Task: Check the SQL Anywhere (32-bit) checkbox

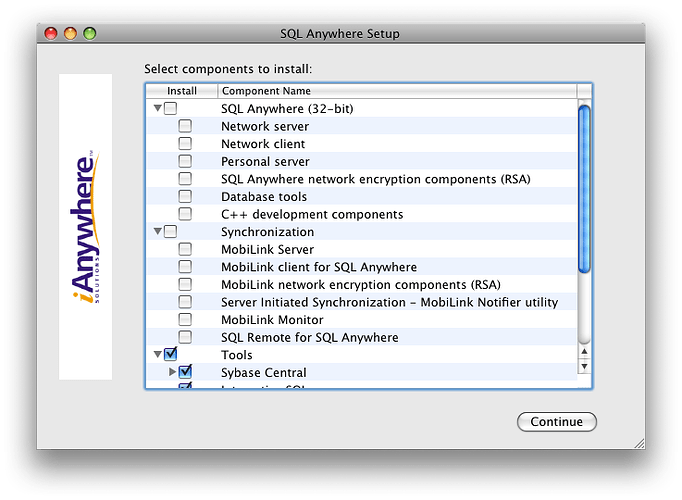Action: pyautogui.click(x=170, y=108)
